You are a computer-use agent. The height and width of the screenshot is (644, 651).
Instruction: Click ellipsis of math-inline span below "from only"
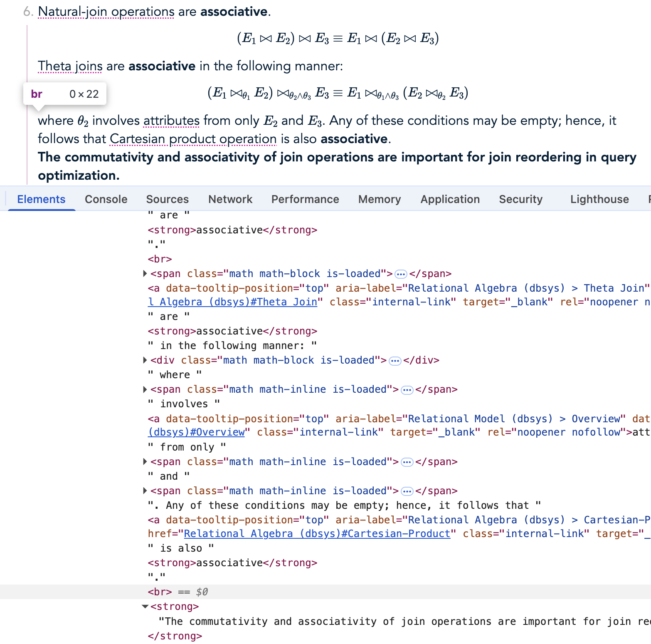(x=407, y=462)
